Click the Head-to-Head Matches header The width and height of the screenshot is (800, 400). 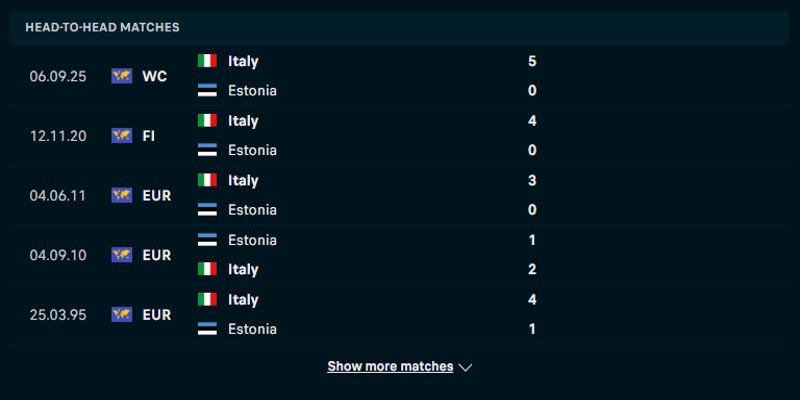pyautogui.click(x=102, y=27)
